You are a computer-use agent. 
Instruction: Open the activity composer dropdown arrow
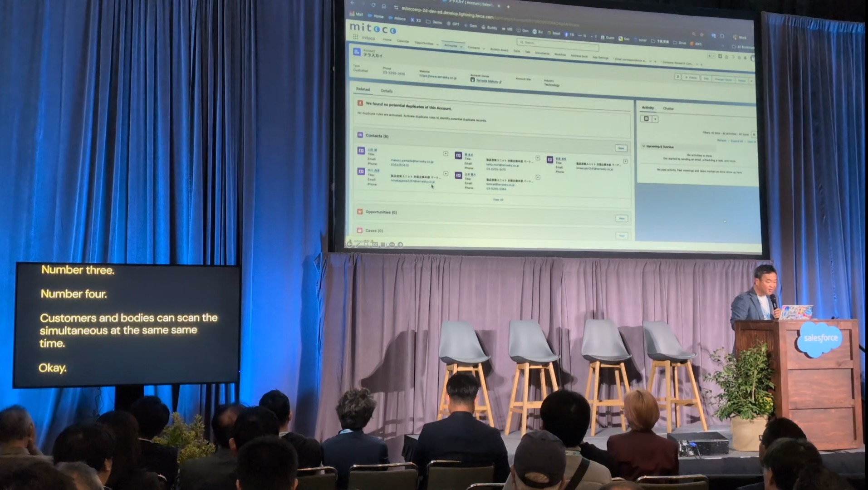[655, 119]
